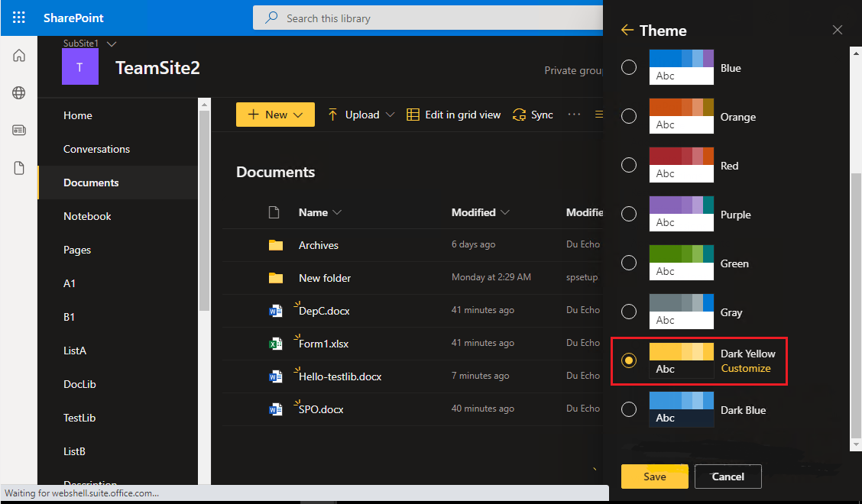Click the Edit in grid view icon

(x=413, y=115)
